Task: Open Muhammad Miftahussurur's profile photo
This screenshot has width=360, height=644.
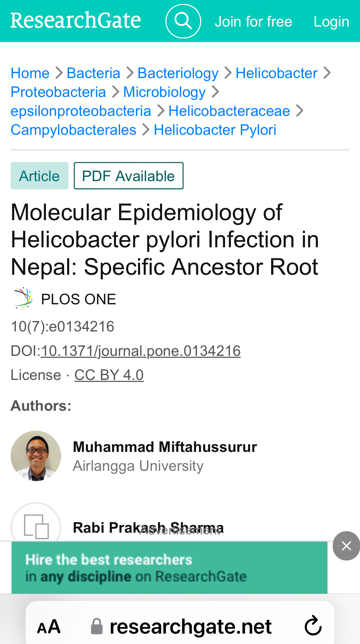Action: [x=36, y=456]
